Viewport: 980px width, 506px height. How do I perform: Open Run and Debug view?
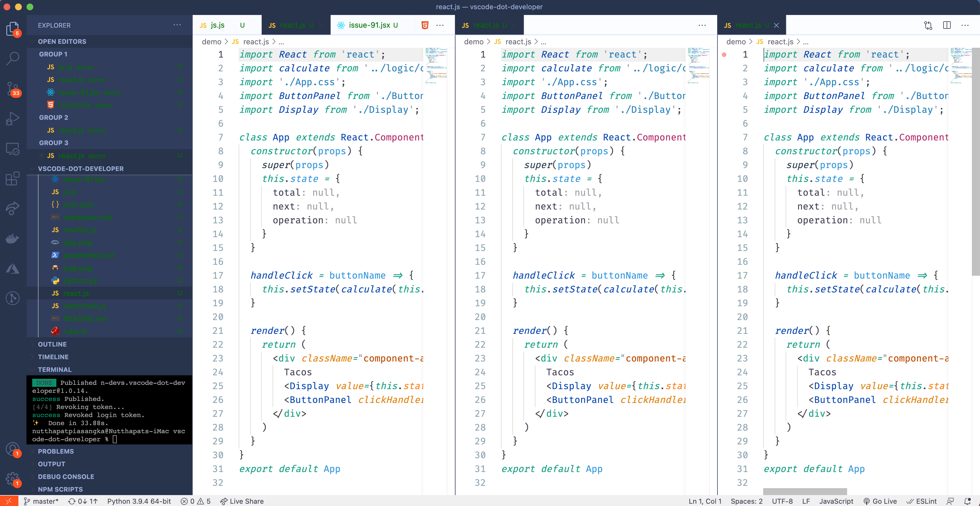click(x=13, y=118)
